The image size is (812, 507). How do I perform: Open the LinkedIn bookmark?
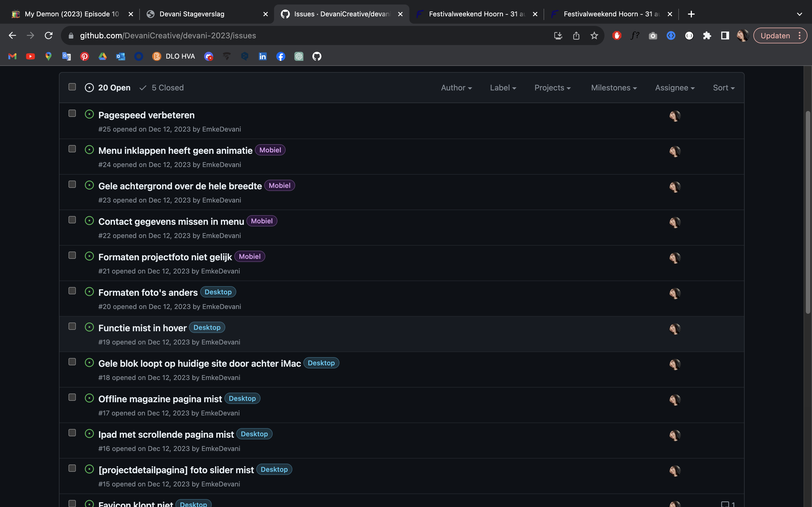pyautogui.click(x=263, y=56)
